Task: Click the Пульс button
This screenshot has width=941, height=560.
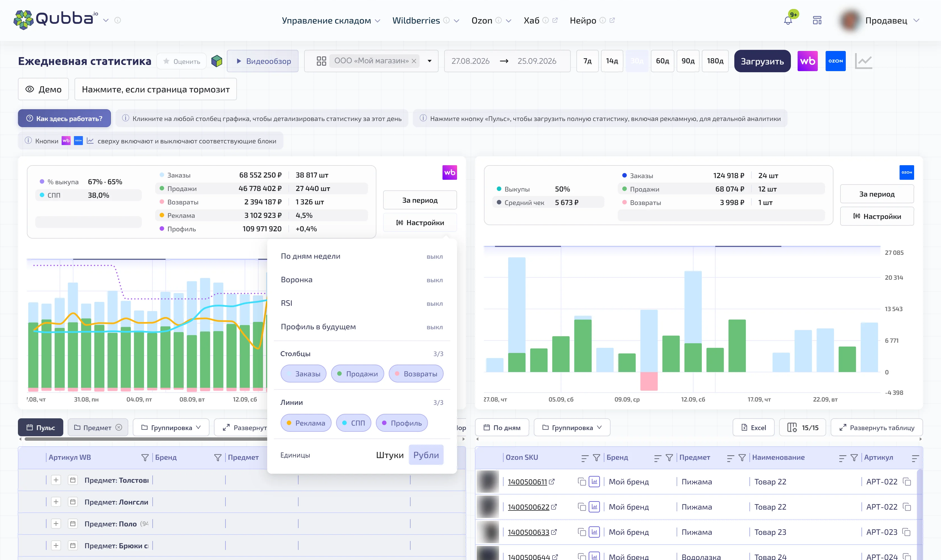Action: (41, 428)
